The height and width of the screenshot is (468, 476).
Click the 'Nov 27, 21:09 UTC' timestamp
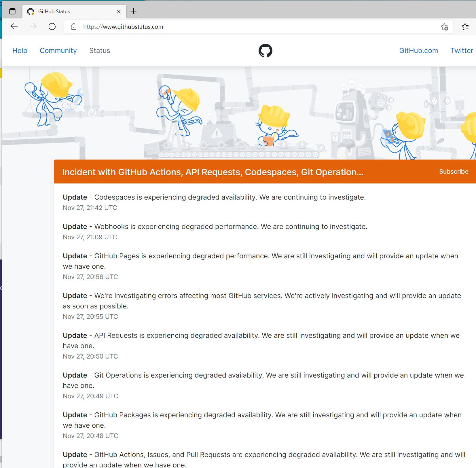pyautogui.click(x=90, y=237)
